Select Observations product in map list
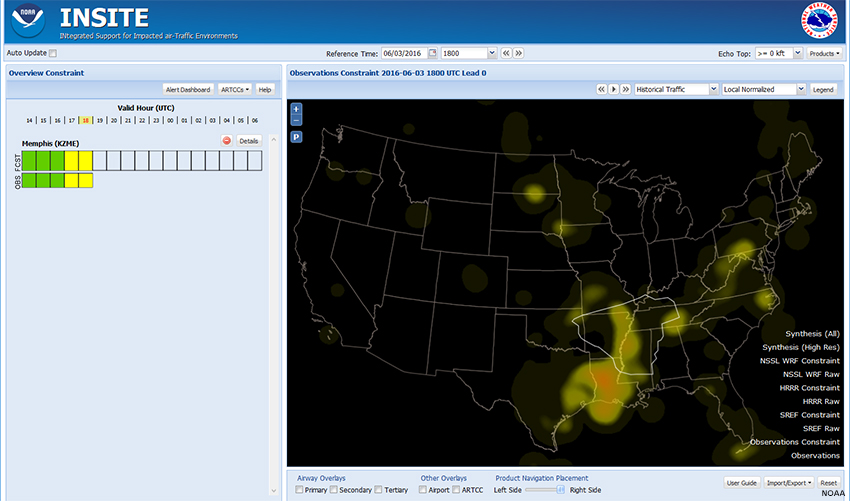The image size is (850, 501). (815, 456)
